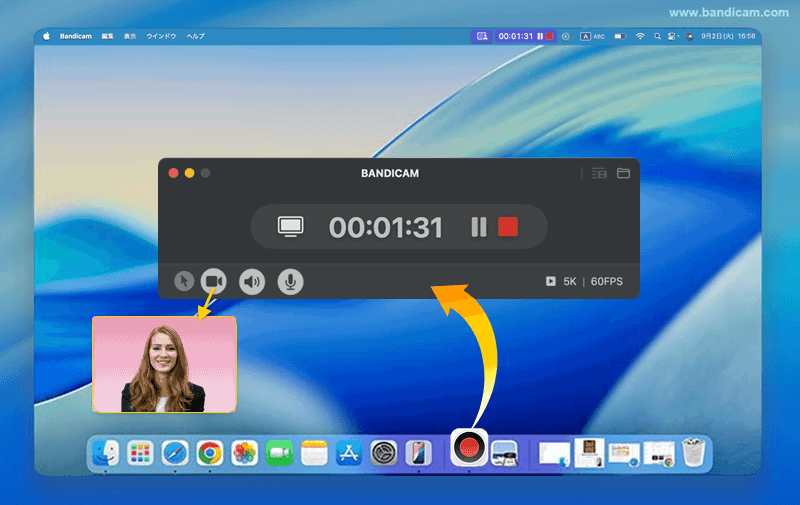This screenshot has height=505, width=800.
Task: Open the ウインドウ menu
Action: click(161, 36)
